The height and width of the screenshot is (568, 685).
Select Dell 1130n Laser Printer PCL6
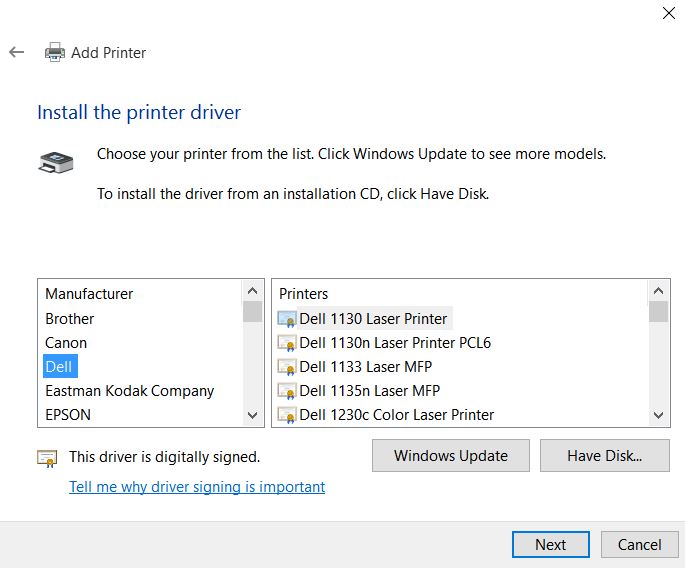tap(395, 343)
